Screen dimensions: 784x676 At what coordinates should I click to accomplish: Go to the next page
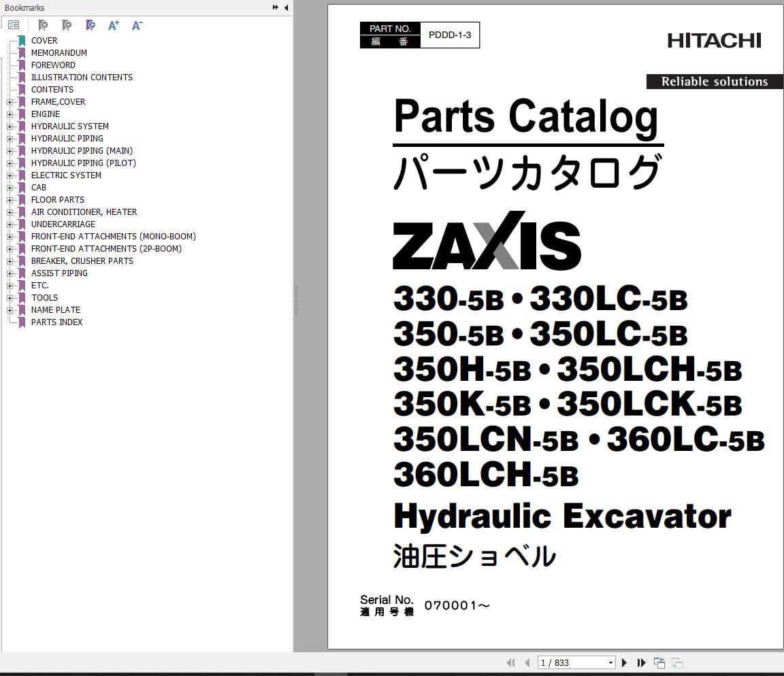[x=624, y=662]
